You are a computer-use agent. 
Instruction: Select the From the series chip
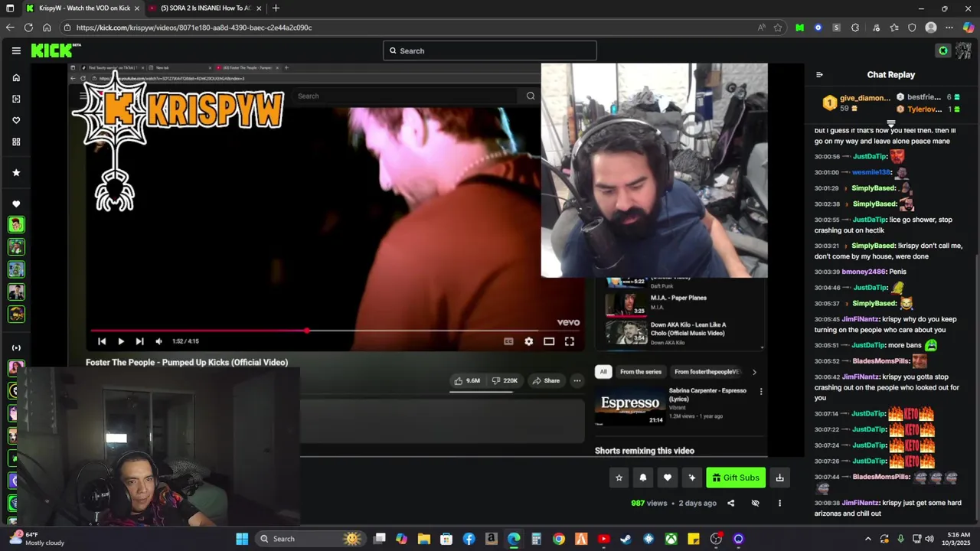point(641,372)
